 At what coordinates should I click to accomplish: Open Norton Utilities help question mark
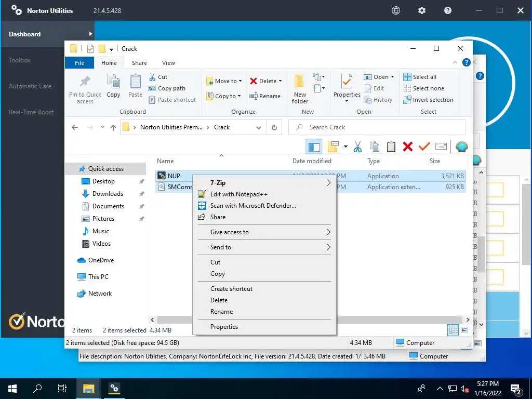pyautogui.click(x=448, y=10)
